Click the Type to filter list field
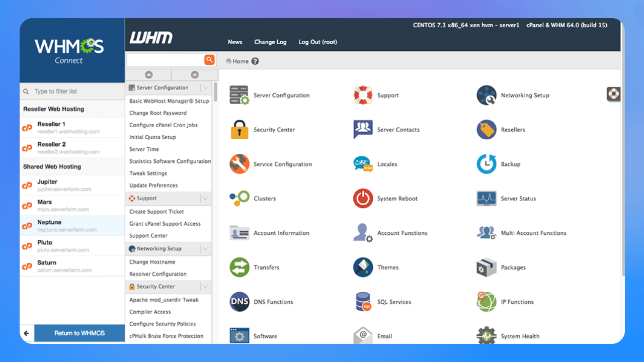 pos(72,92)
